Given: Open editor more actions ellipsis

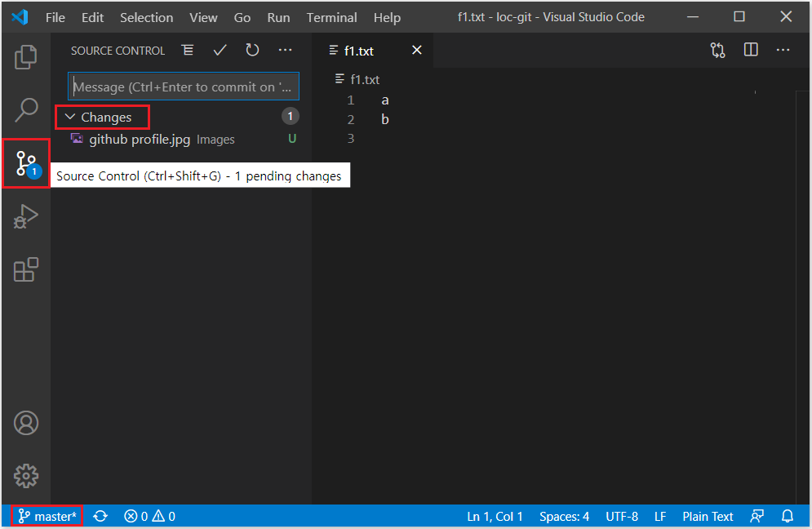Looking at the screenshot, I should [783, 50].
